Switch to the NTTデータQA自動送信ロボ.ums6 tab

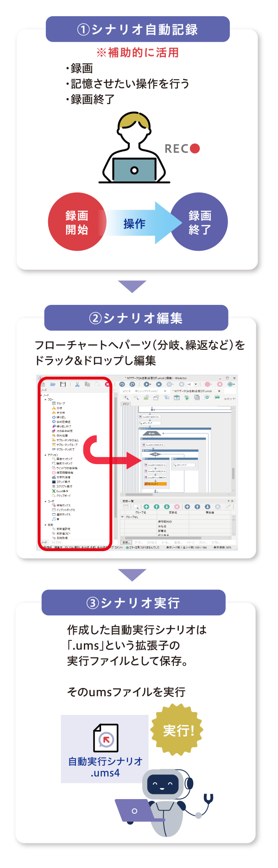(193, 391)
